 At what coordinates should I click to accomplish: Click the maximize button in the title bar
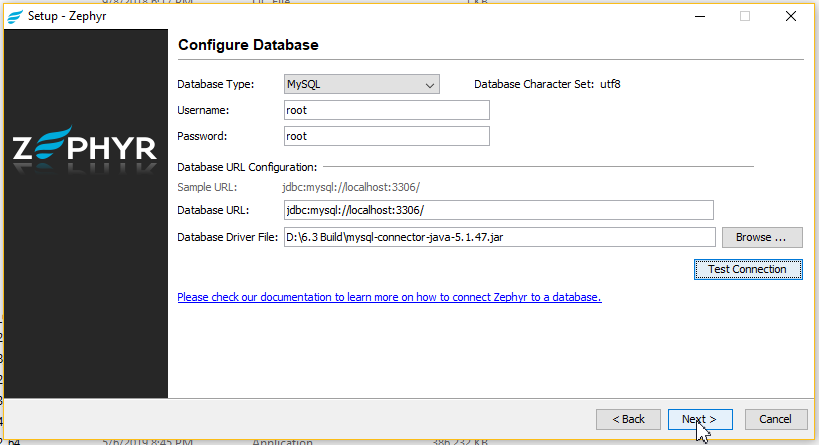745,16
